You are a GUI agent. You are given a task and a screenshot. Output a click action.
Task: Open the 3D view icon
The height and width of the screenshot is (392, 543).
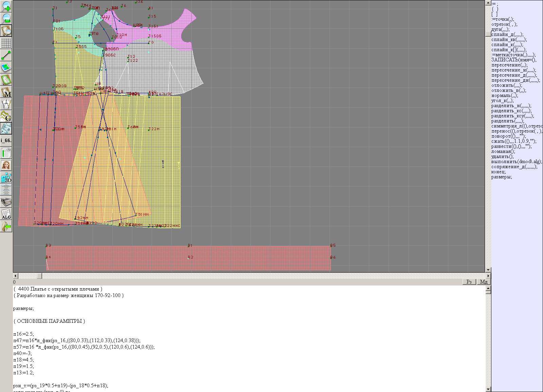click(x=6, y=177)
